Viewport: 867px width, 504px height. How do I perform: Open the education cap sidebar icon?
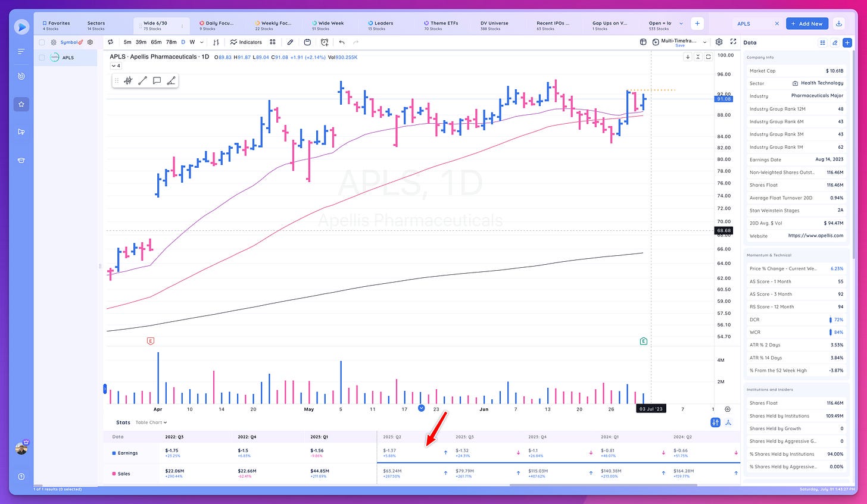(21, 160)
